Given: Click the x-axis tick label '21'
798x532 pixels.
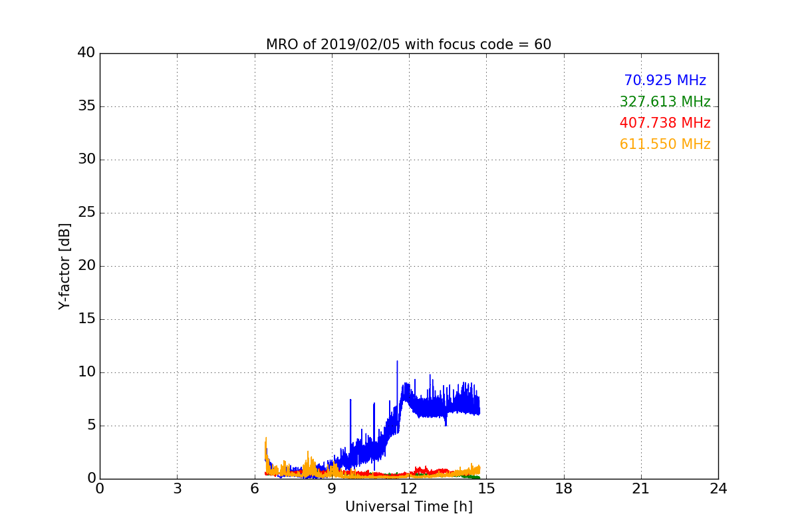Looking at the screenshot, I should click(641, 489).
